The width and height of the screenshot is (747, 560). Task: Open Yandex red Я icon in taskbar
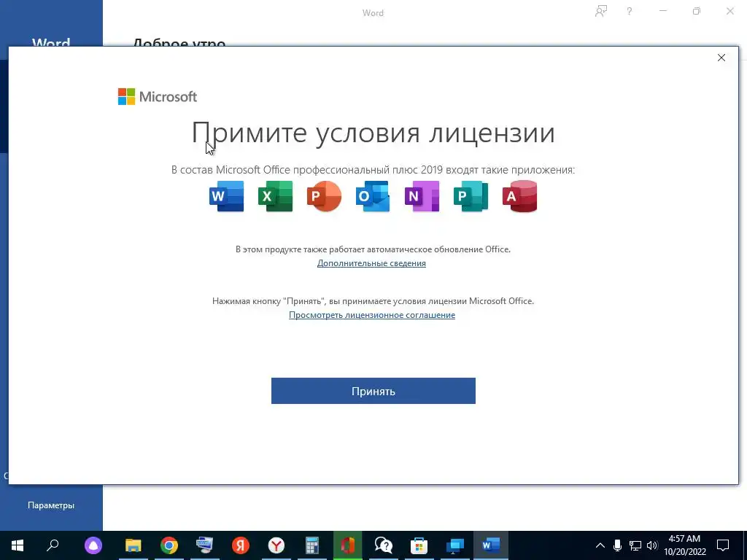click(241, 545)
